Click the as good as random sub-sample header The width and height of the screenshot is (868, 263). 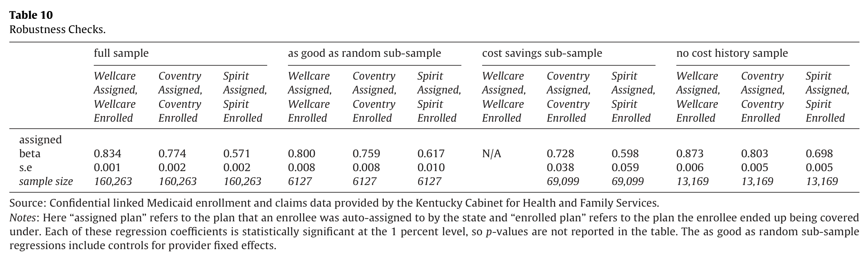tap(364, 53)
